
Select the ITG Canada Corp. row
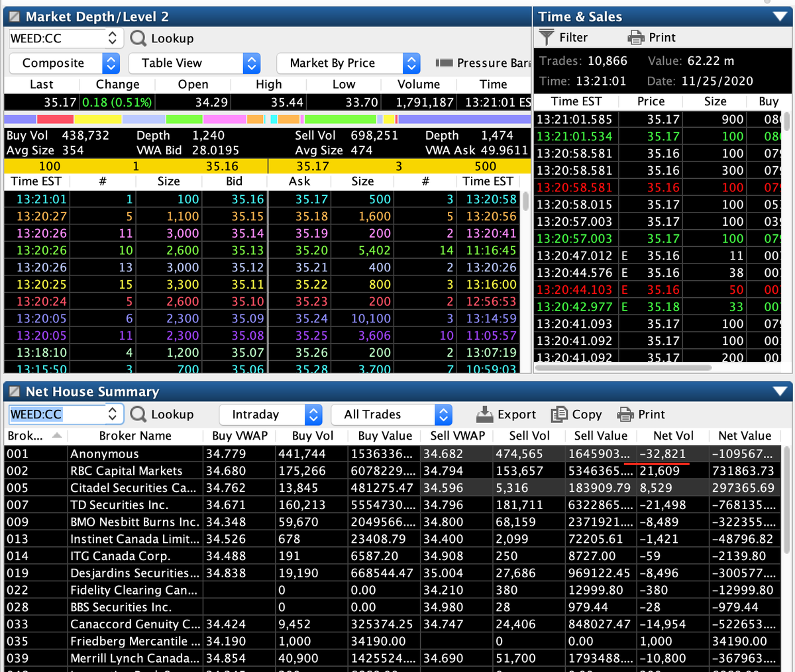(x=393, y=556)
